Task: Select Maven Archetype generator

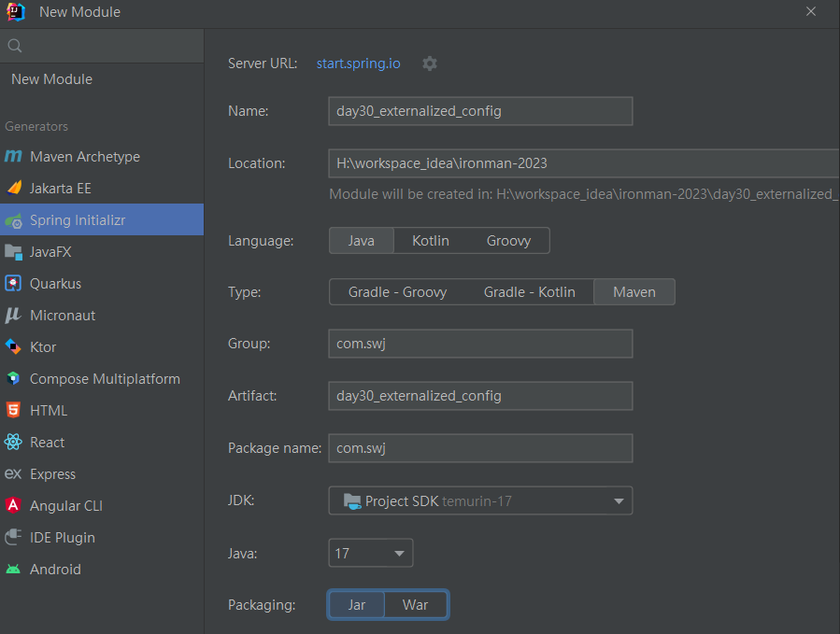Action: point(102,156)
